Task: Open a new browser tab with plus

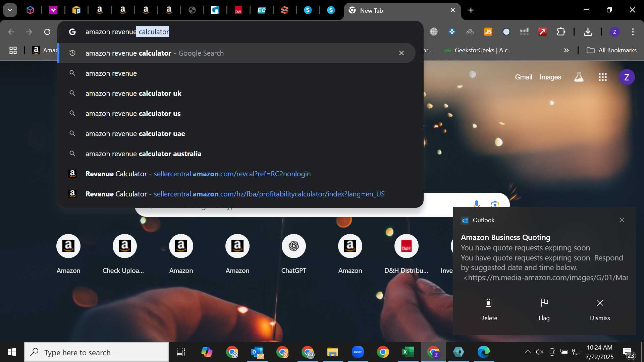Action: click(x=471, y=10)
